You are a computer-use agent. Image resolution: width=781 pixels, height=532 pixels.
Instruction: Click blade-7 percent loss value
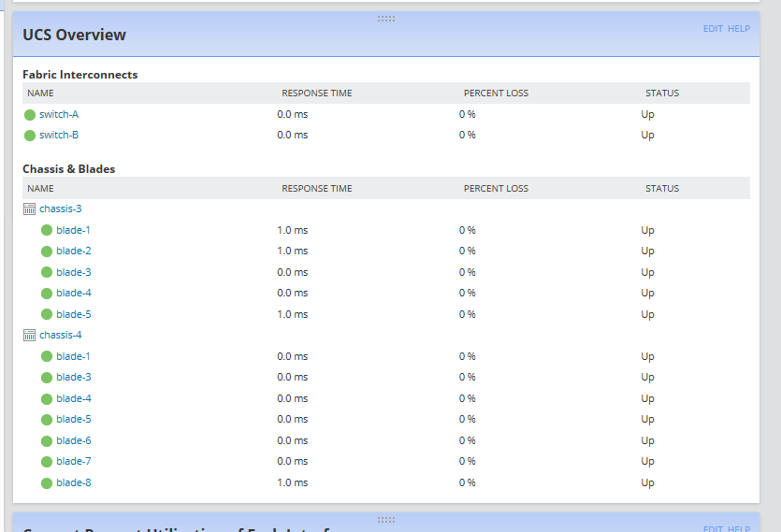(468, 461)
